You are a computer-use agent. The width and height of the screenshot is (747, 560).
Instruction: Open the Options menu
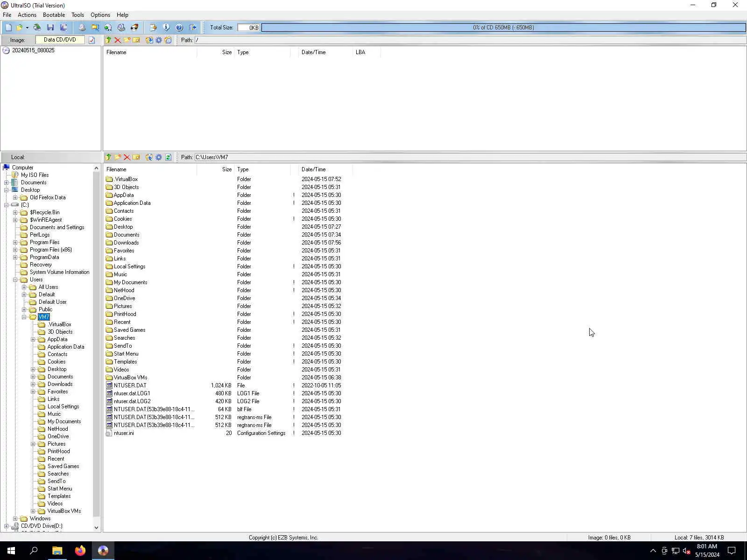coord(100,15)
